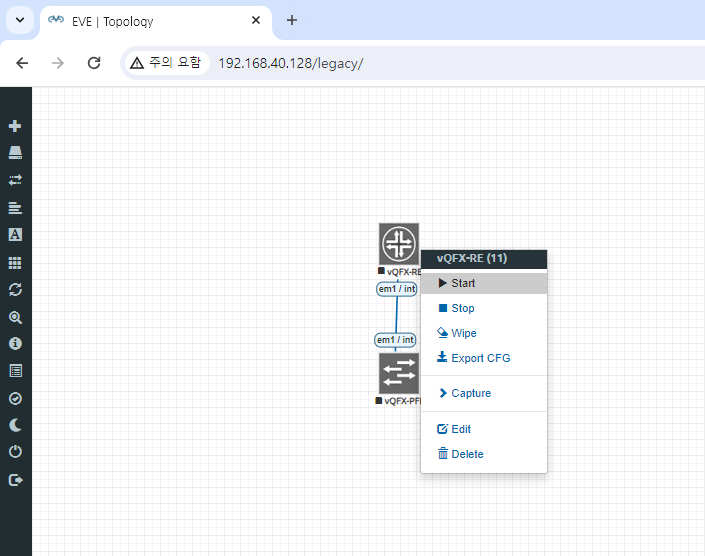Choose Export CFG from the context menu
The height and width of the screenshot is (556, 705).
(x=484, y=358)
